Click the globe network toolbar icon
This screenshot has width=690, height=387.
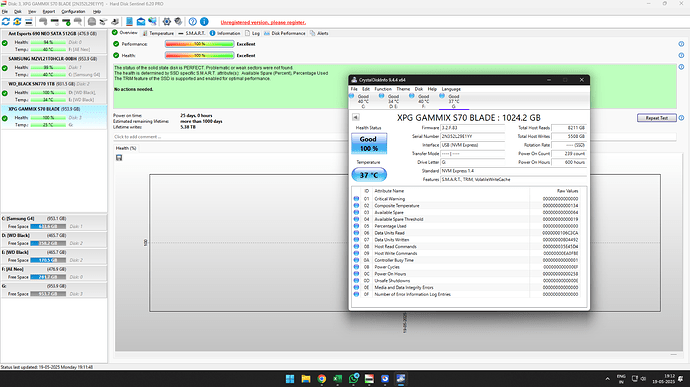coord(152,21)
